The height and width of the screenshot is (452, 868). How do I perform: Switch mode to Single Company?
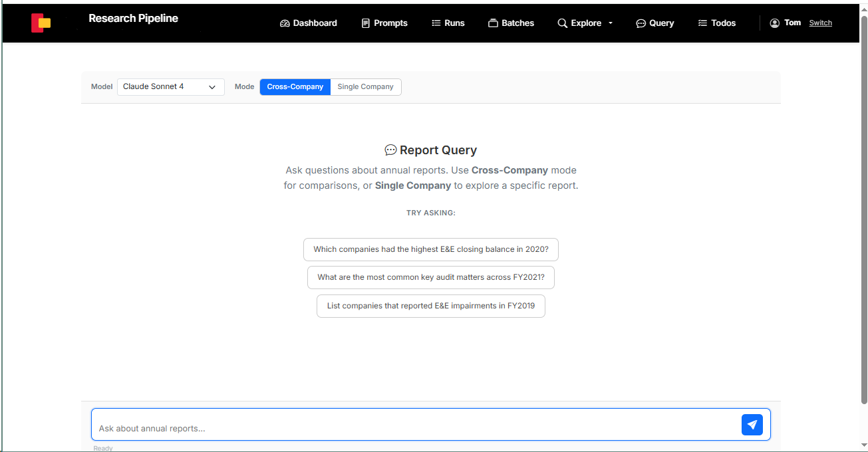coord(365,86)
